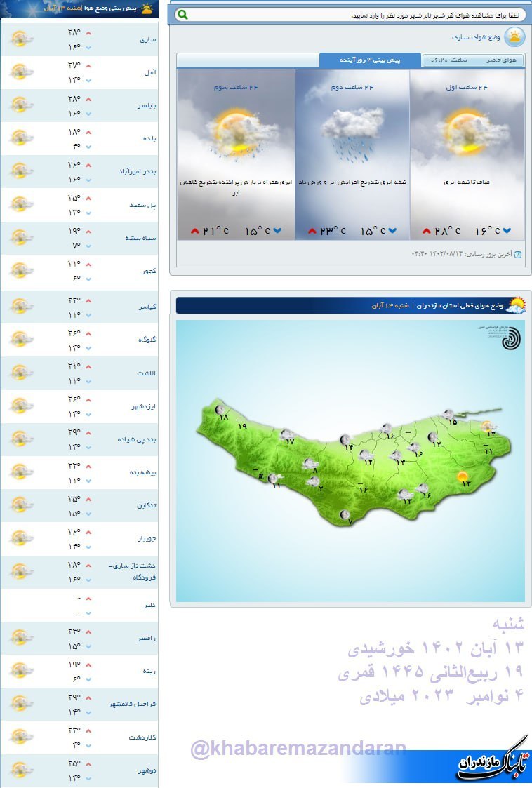Click the meteorological organization logo on the map
This screenshot has height=788, width=532.
tap(511, 337)
